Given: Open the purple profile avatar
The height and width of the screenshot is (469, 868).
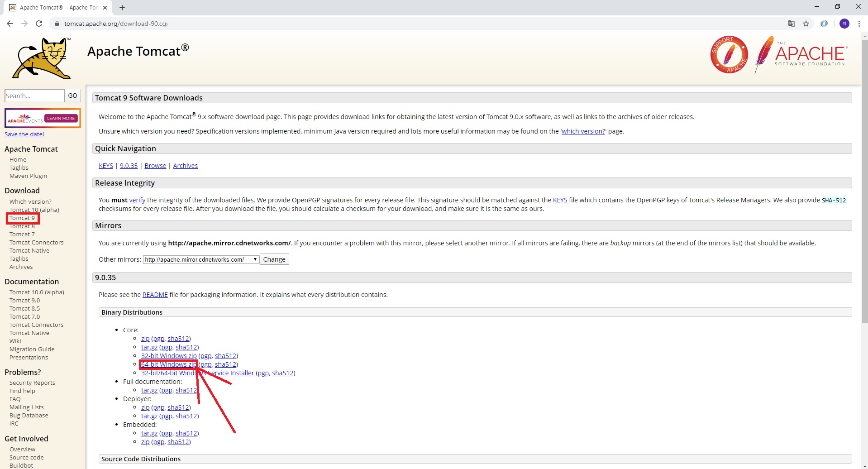Looking at the screenshot, I should click(844, 24).
